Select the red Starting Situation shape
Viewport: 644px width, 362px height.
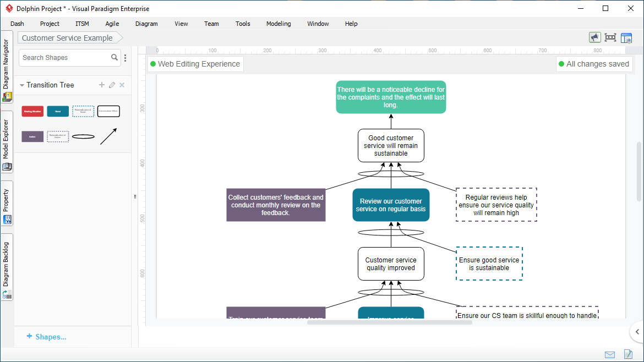coord(32,111)
